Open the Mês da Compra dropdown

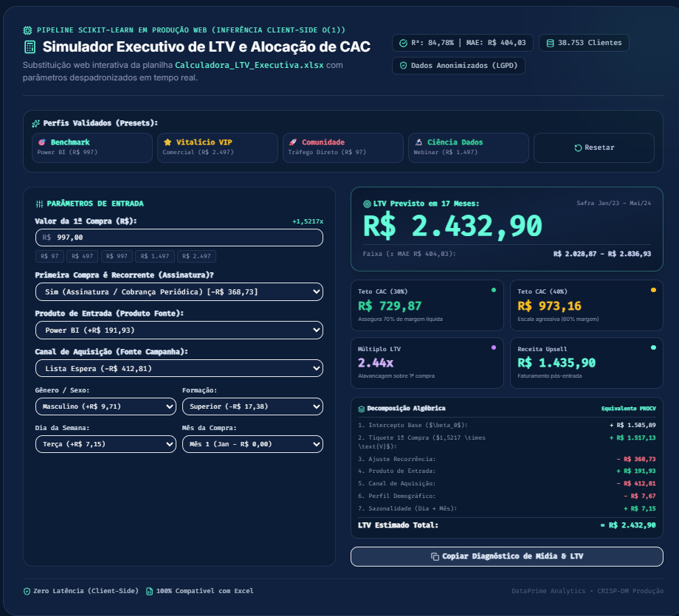(253, 444)
